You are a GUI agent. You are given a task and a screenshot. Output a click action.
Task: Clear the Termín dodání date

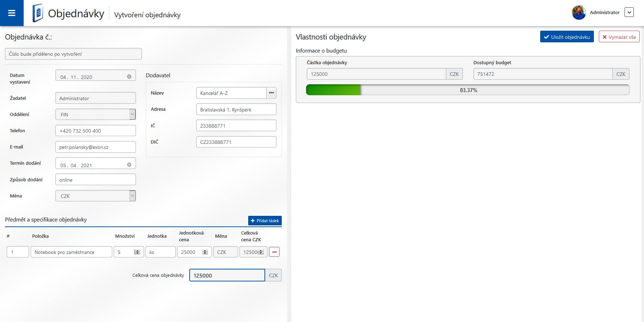click(129, 165)
